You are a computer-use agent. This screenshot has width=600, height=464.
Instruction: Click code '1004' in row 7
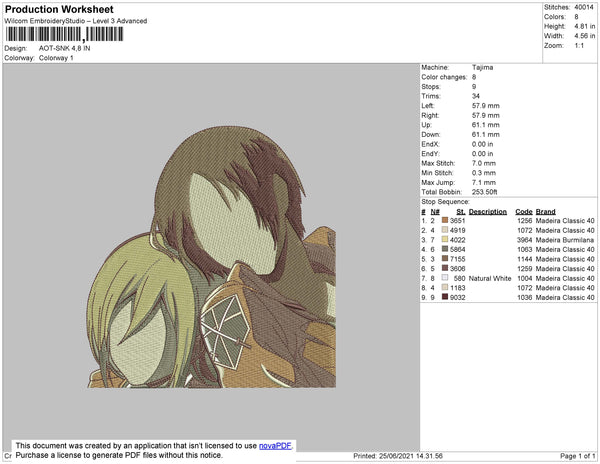pyautogui.click(x=525, y=278)
